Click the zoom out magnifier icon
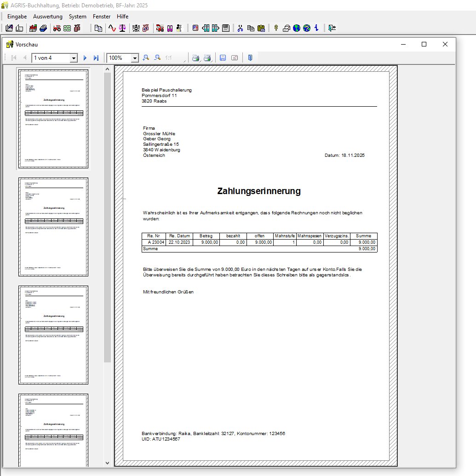This screenshot has width=476, height=476. coord(157,58)
